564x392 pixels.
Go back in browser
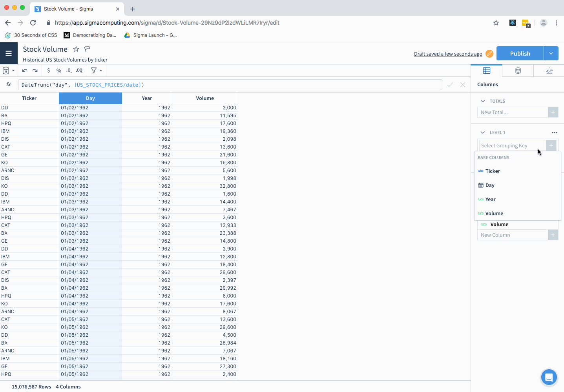click(8, 23)
